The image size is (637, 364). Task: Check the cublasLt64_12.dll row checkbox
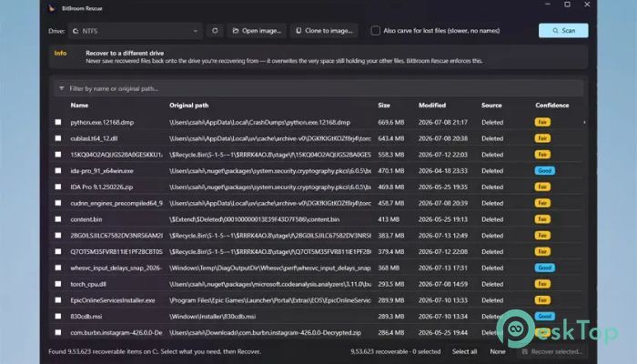[58, 138]
